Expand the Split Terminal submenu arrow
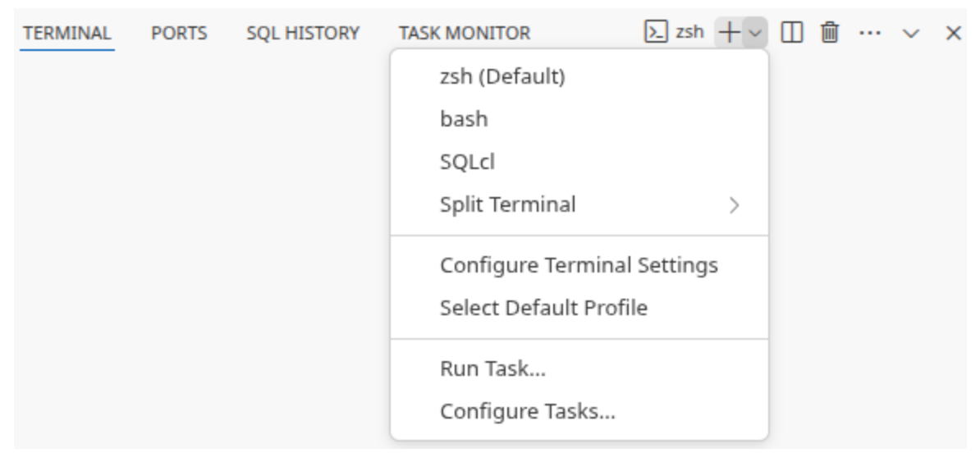 735,205
